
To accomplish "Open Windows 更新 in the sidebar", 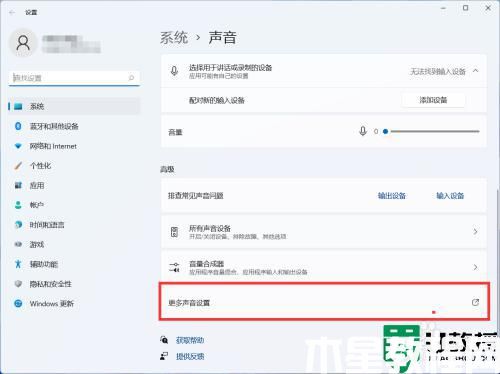I will pos(74,303).
